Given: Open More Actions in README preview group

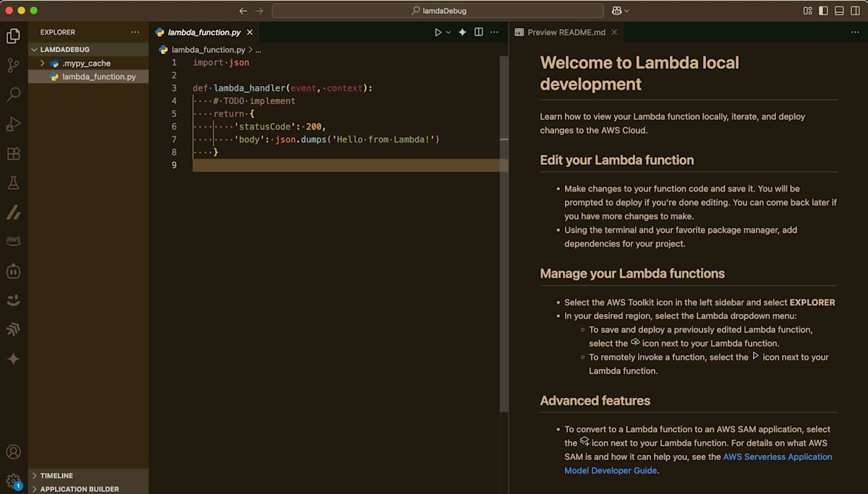Looking at the screenshot, I should 855,33.
